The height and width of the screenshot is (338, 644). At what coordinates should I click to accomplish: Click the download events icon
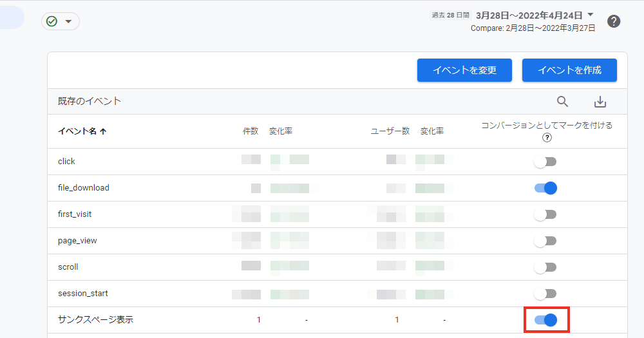pyautogui.click(x=600, y=102)
